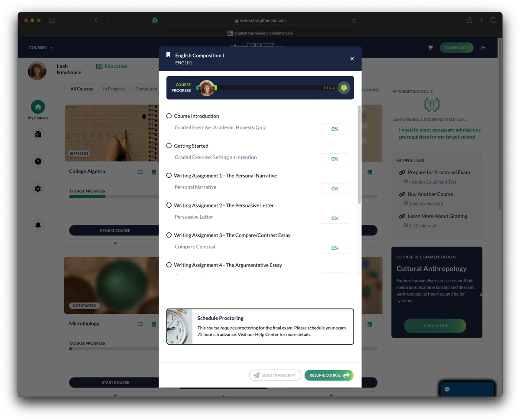Open the help question mark sidebar icon
The height and width of the screenshot is (420, 520).
pyautogui.click(x=38, y=162)
